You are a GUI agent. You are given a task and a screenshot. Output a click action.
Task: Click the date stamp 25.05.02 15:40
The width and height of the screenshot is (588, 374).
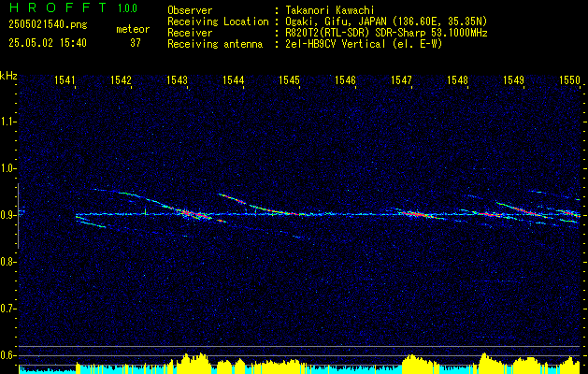pos(48,43)
